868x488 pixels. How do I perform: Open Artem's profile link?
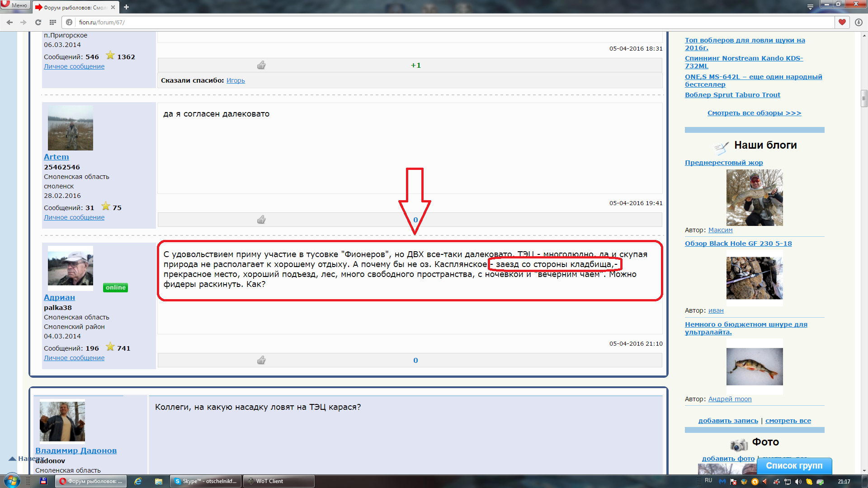coord(57,157)
